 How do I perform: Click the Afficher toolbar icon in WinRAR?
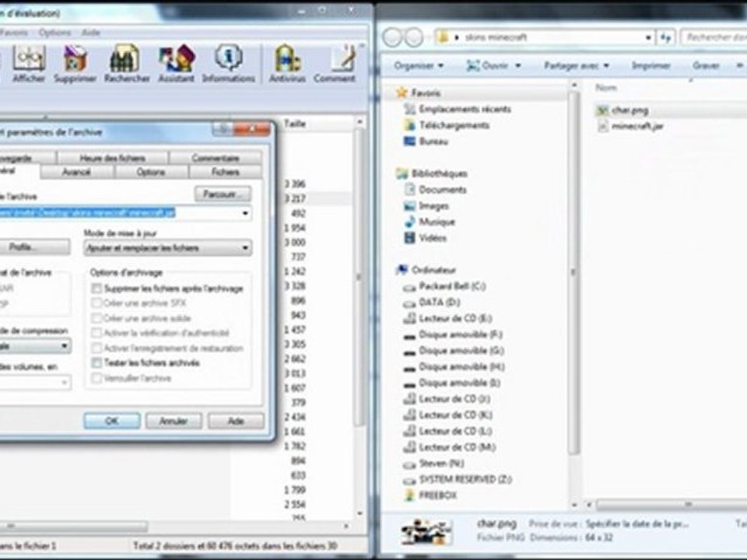pos(29,64)
